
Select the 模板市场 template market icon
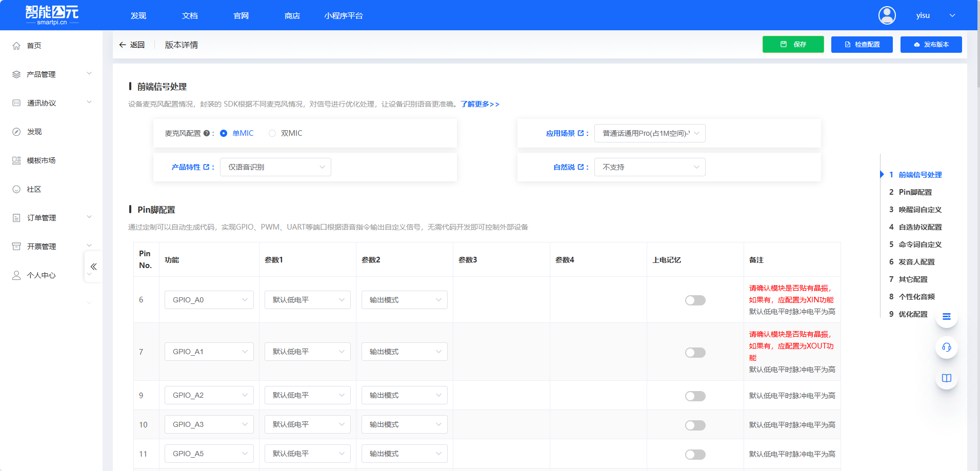(x=16, y=160)
